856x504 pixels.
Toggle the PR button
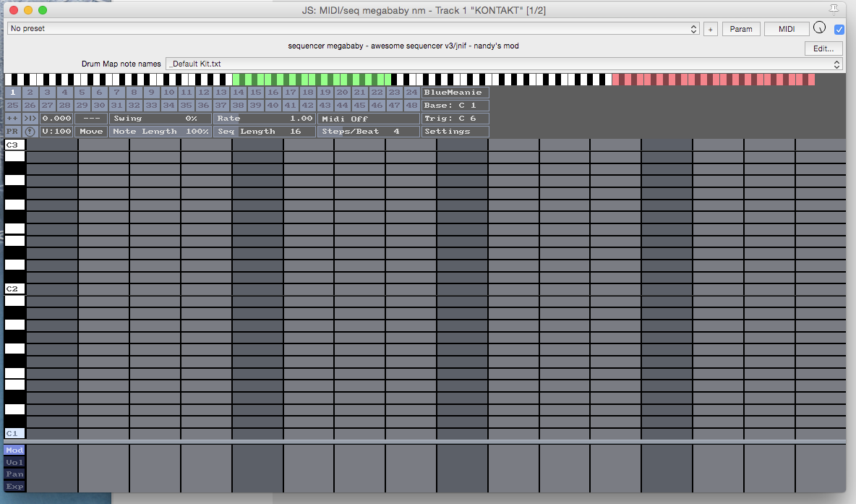[12, 132]
